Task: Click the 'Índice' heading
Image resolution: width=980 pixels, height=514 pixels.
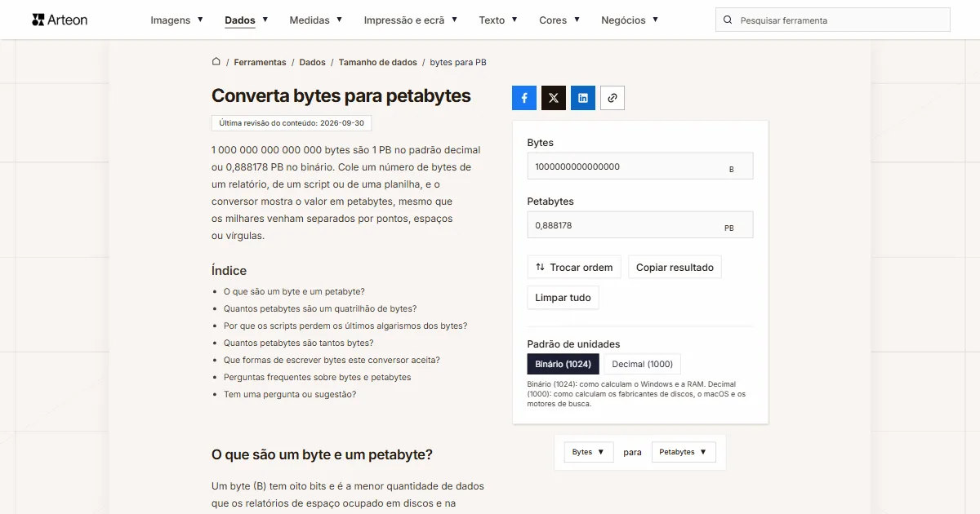Action: (229, 271)
